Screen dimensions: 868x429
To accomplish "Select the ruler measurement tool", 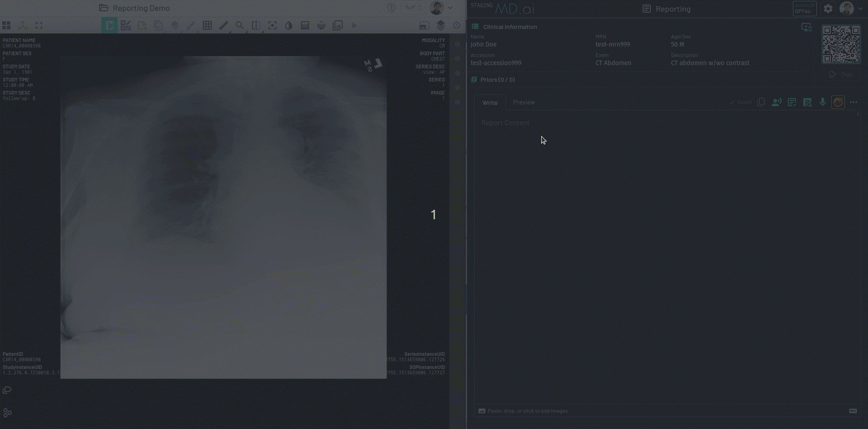I will click(223, 26).
